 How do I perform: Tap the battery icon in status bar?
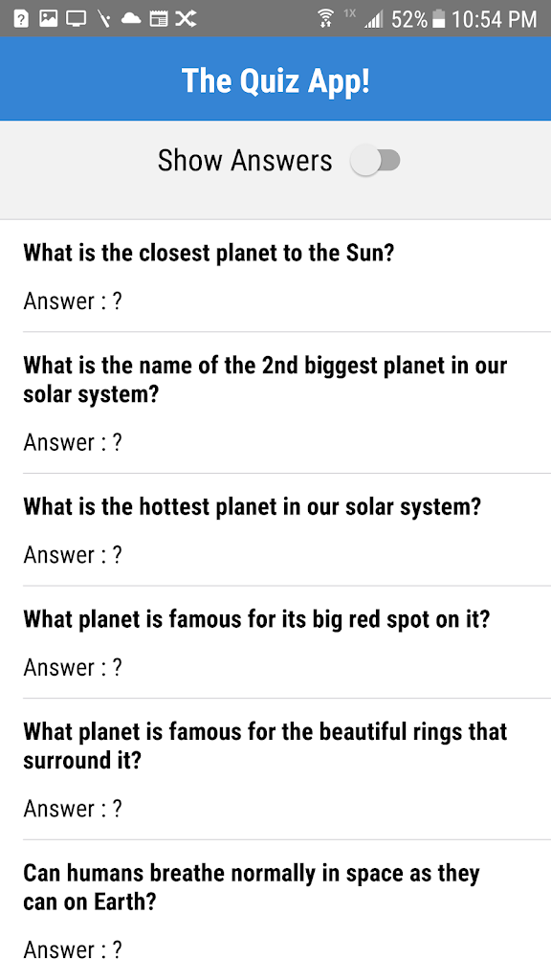click(438, 19)
